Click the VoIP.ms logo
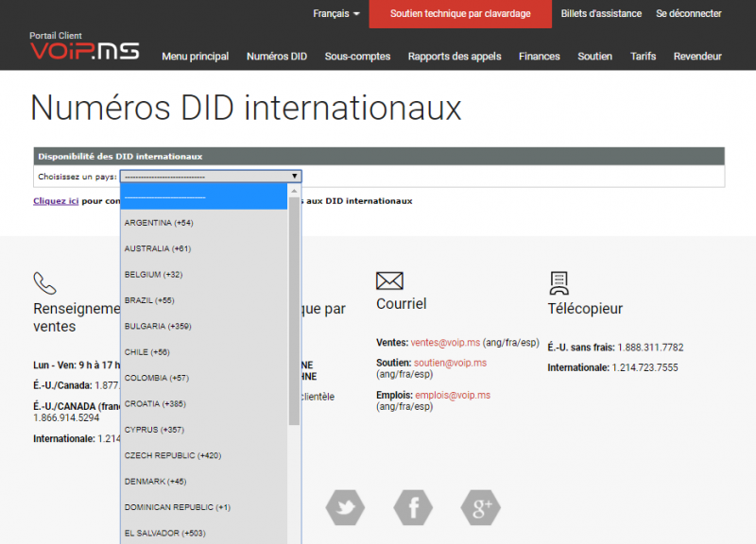 tap(85, 51)
